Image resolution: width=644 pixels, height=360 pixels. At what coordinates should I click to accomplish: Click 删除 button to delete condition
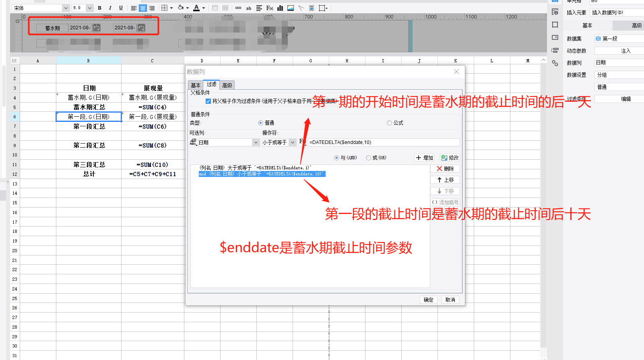[x=445, y=169]
